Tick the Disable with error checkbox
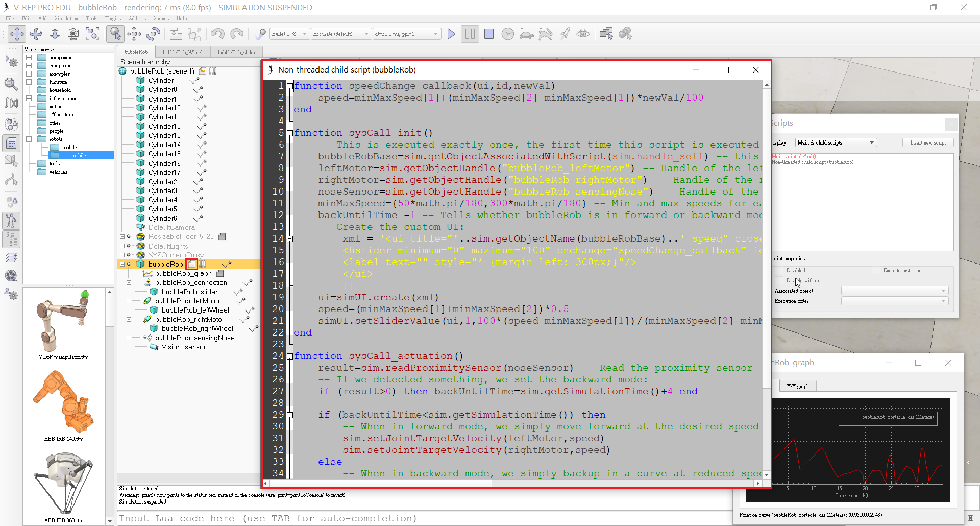Viewport: 980px width, 526px height. 779,280
